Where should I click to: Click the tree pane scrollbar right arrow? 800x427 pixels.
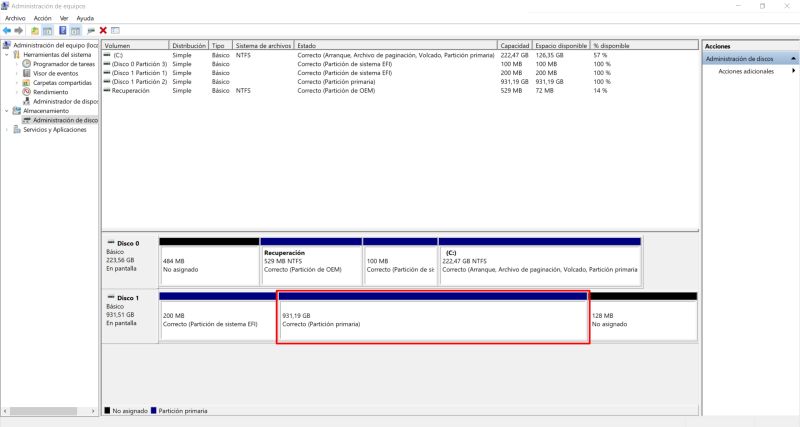pyautogui.click(x=93, y=411)
